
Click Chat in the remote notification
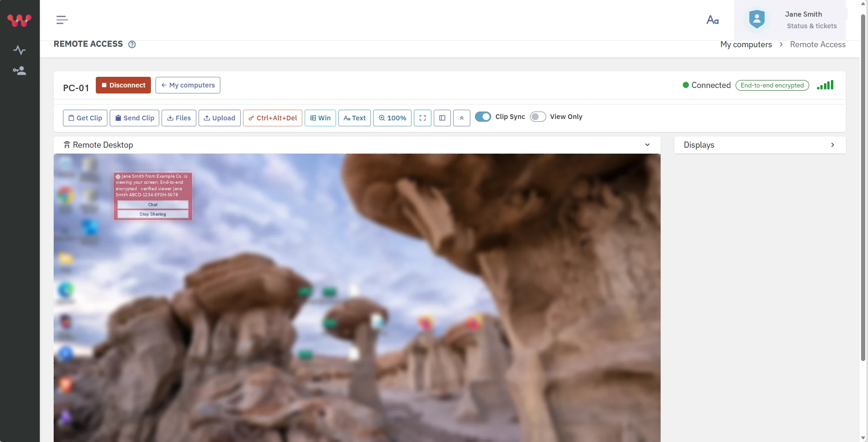point(153,205)
